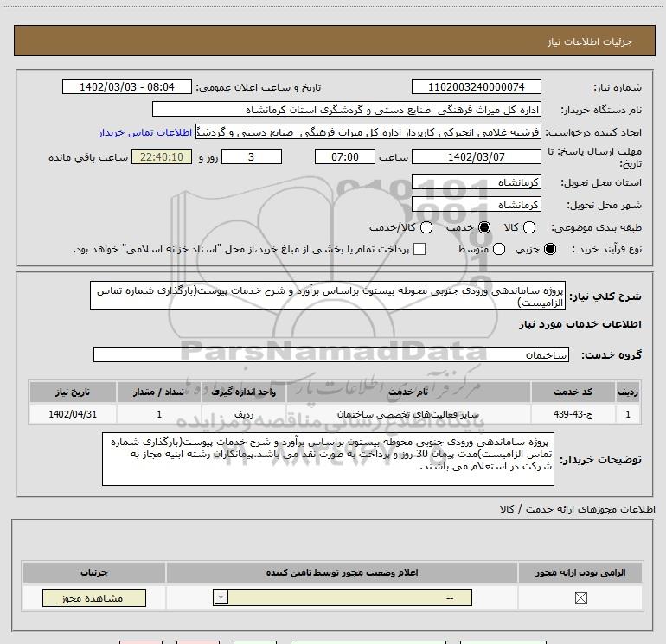The image size is (666, 644).
Task: Click the کد خدمت column header
Action: point(573,392)
